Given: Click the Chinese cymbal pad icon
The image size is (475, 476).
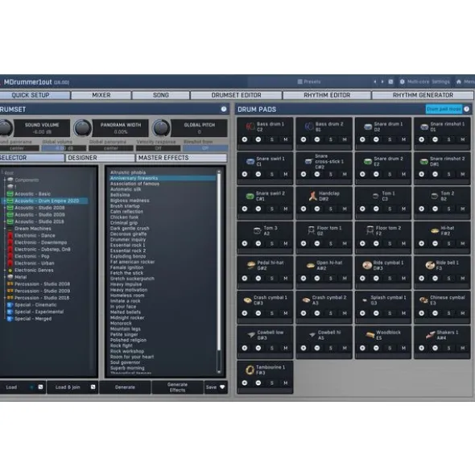Looking at the screenshot, I should (423, 300).
